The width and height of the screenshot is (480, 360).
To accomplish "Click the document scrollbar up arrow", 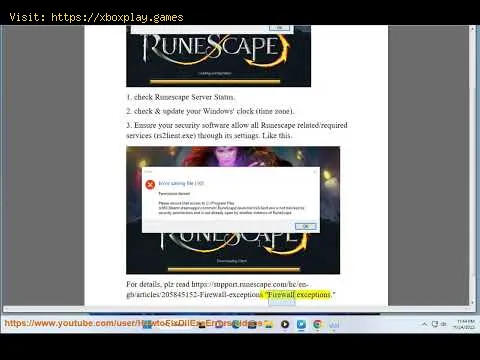I will pos(472,29).
